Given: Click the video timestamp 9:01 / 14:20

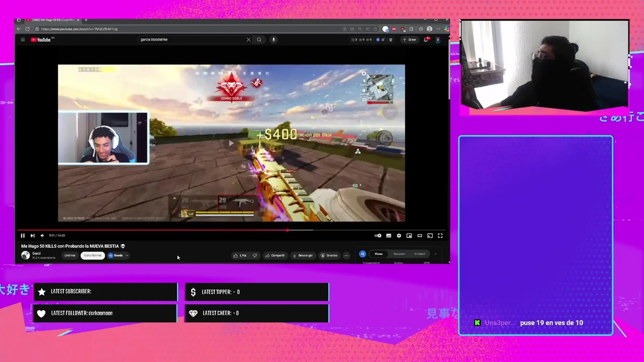Looking at the screenshot, I should (x=57, y=235).
